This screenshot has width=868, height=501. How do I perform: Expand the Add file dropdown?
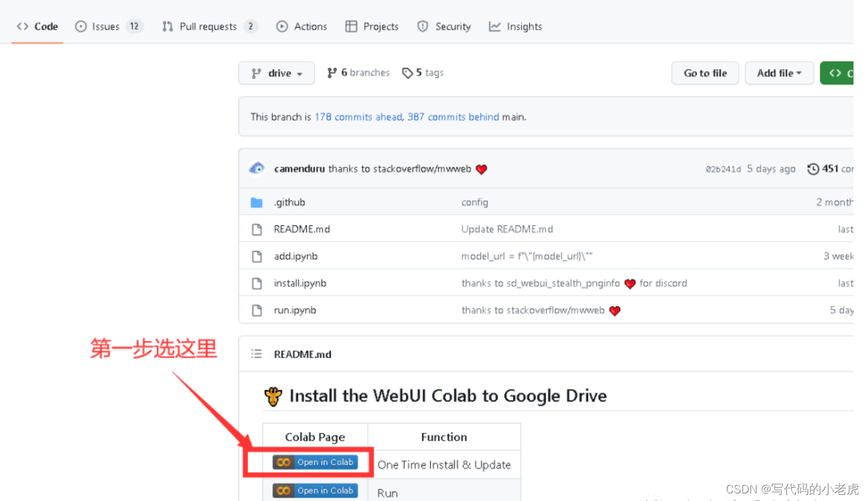pyautogui.click(x=779, y=73)
